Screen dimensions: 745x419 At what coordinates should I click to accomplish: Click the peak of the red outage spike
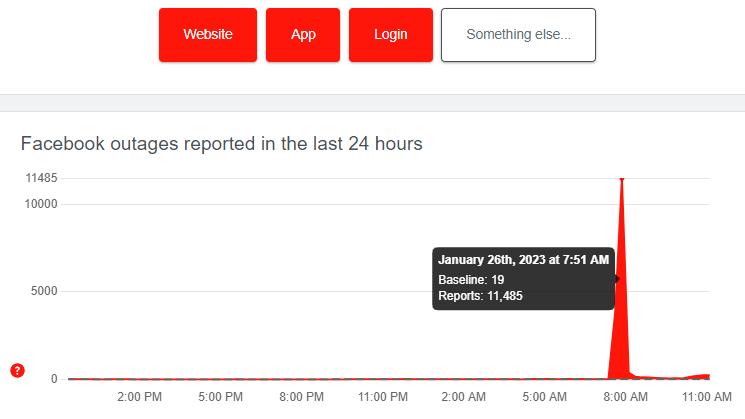tap(622, 179)
